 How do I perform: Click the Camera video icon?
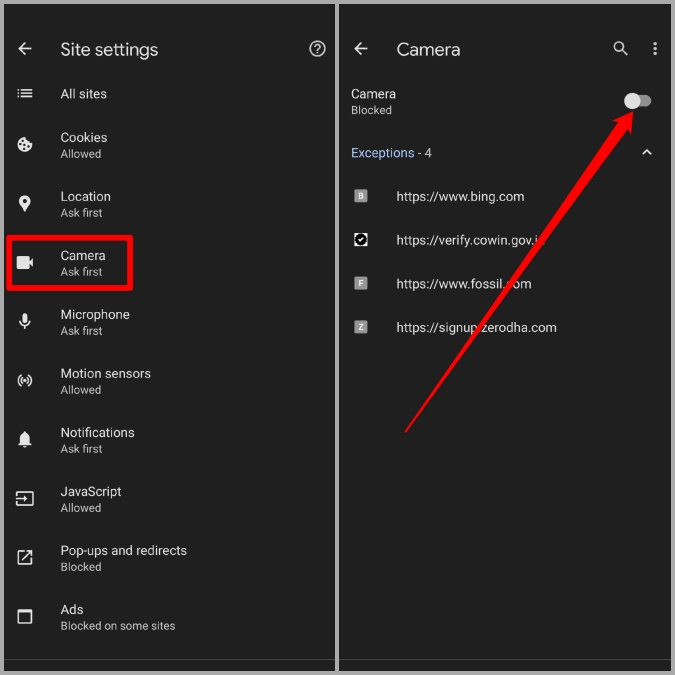(x=25, y=262)
